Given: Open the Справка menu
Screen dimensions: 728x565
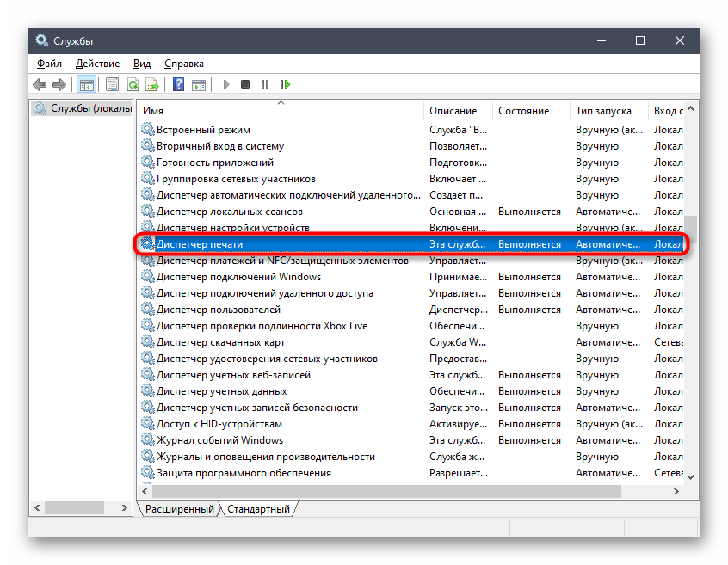Looking at the screenshot, I should [x=183, y=64].
